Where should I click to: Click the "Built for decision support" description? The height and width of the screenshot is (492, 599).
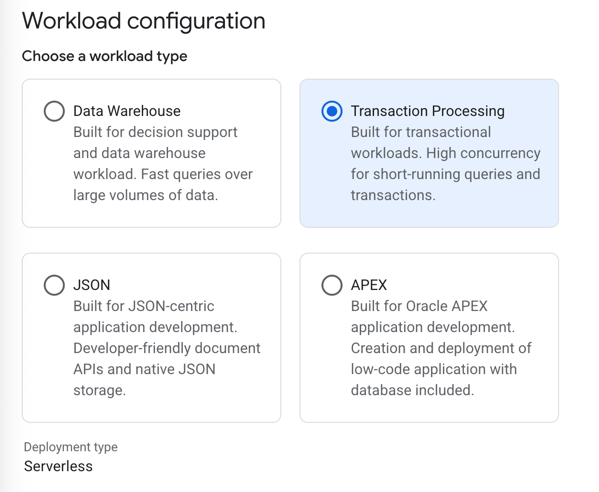(x=163, y=163)
